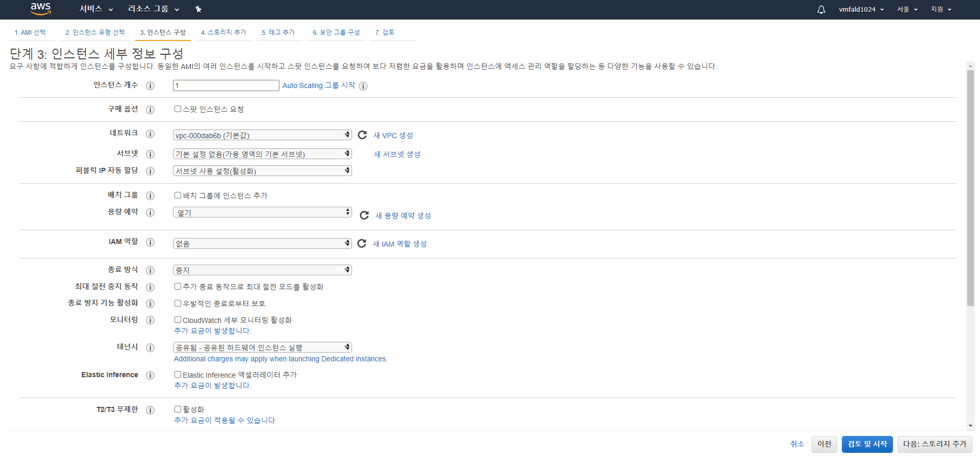
Task: Check 배치 그룹에 인스턴스 추가
Action: click(x=178, y=195)
